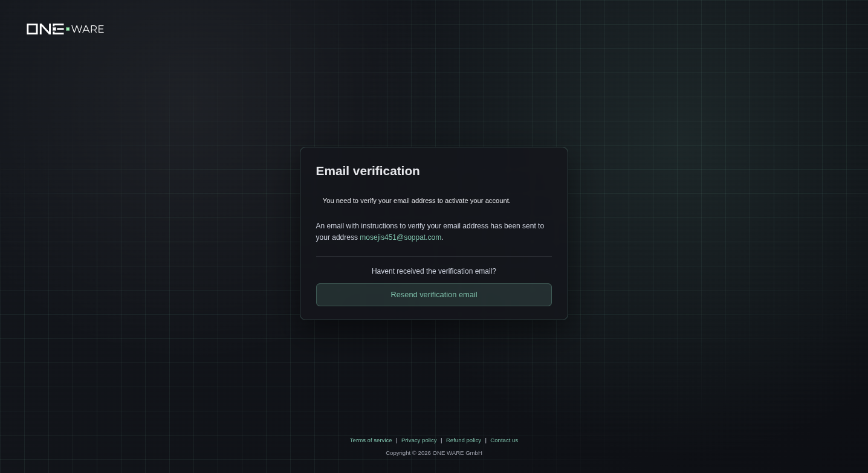868x473 pixels.
Task: Select the Copyright 2026 ONE WARE GmbH text
Action: pyautogui.click(x=433, y=452)
